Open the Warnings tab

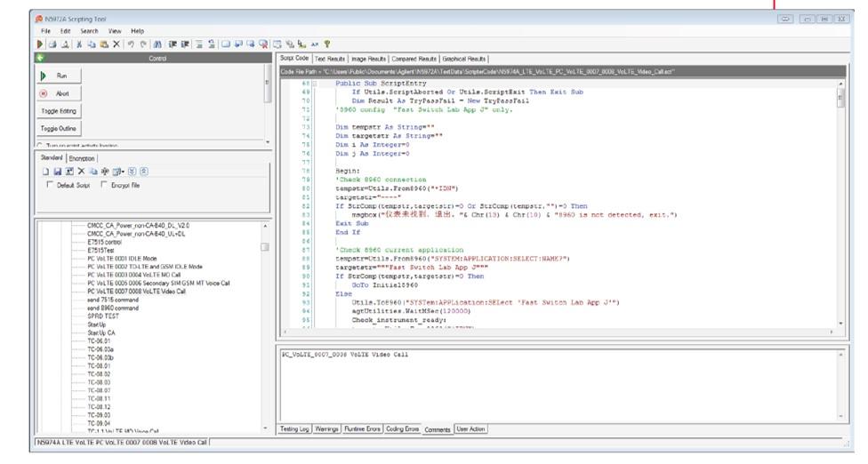[x=326, y=429]
